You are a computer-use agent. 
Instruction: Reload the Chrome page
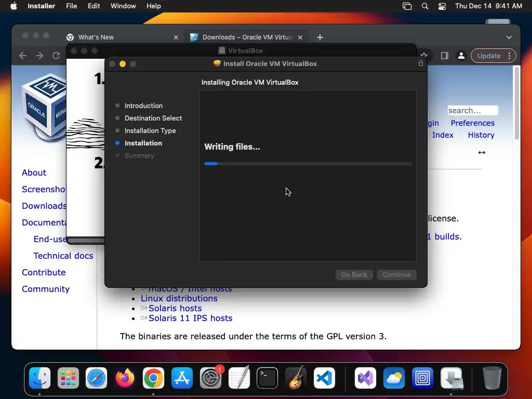click(x=56, y=56)
